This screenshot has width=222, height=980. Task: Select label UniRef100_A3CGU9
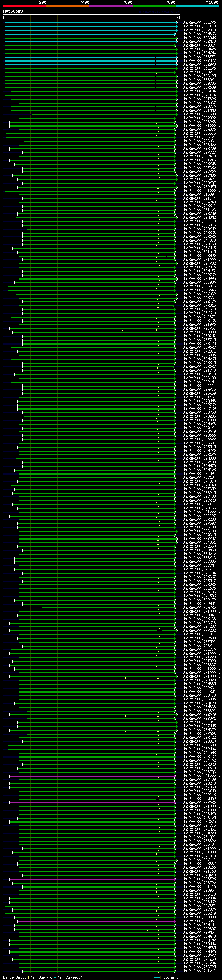coord(199,114)
